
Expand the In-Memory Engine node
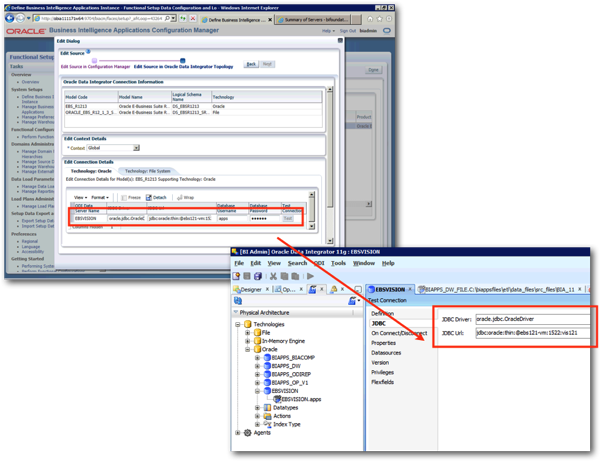(x=248, y=341)
